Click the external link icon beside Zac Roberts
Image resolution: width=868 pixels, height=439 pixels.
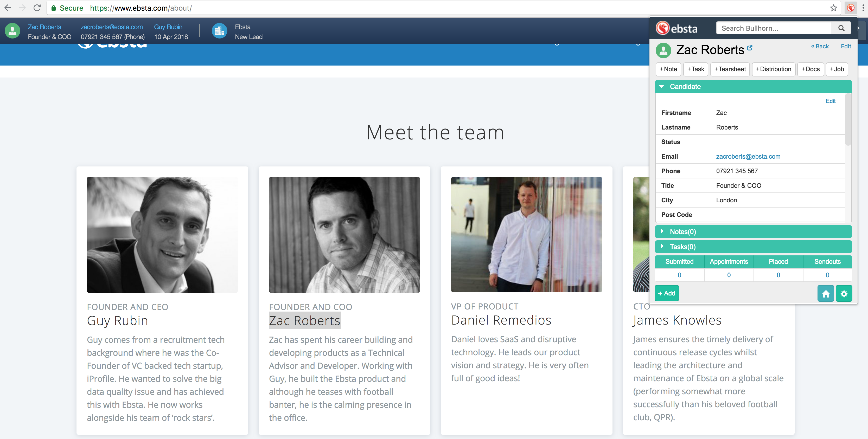click(750, 48)
